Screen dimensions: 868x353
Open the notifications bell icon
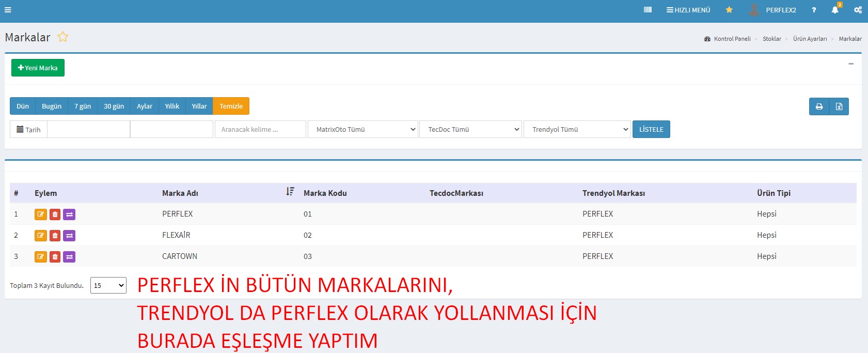(834, 10)
